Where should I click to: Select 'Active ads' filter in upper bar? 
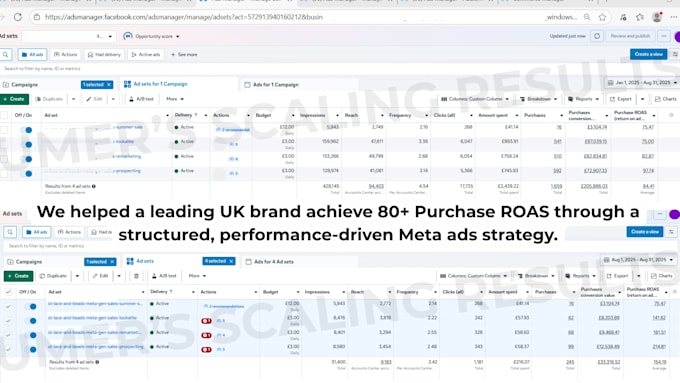(x=146, y=55)
